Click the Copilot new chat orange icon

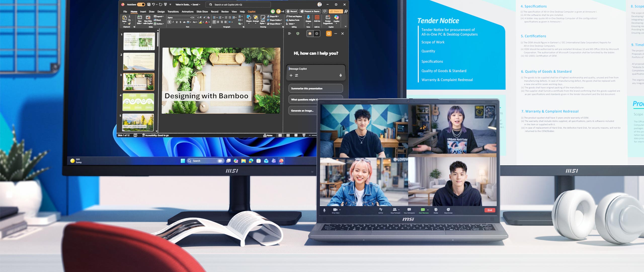(x=329, y=34)
